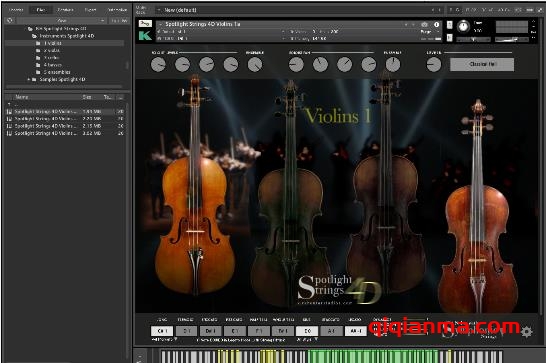
Task: Open the Automation tab
Action: [117, 10]
